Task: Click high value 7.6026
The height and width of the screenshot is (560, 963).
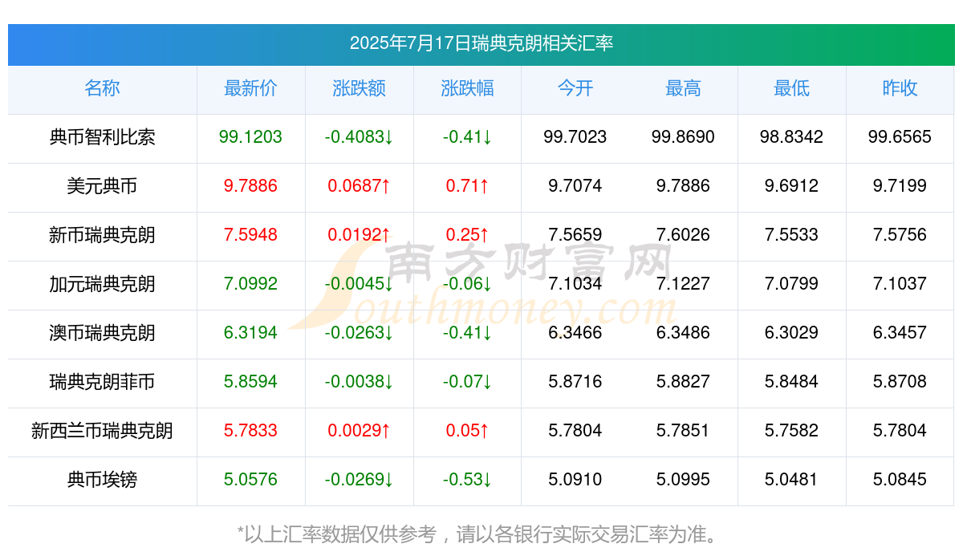Action: pos(683,235)
